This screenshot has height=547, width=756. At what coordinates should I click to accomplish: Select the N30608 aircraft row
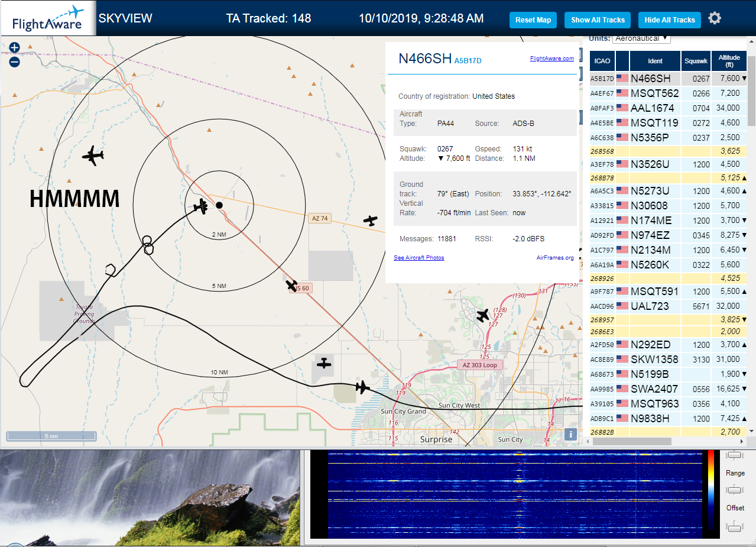[x=668, y=205]
